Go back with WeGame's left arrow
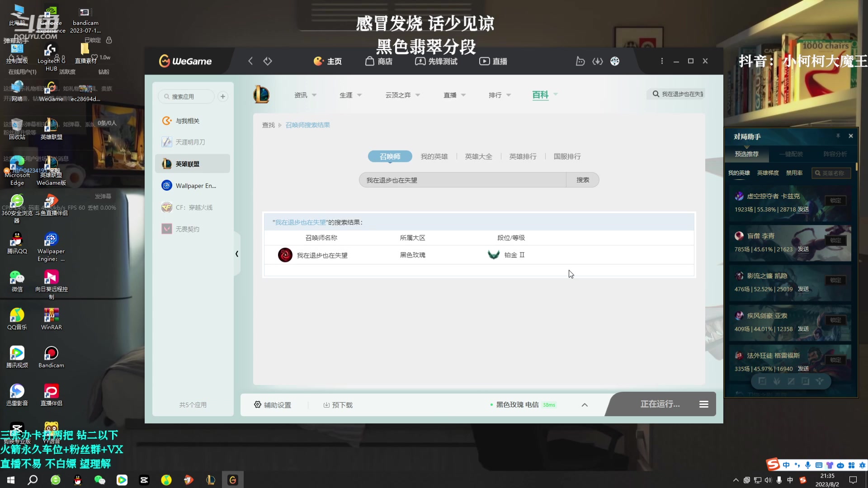Screen dimensions: 868x488 [250, 61]
